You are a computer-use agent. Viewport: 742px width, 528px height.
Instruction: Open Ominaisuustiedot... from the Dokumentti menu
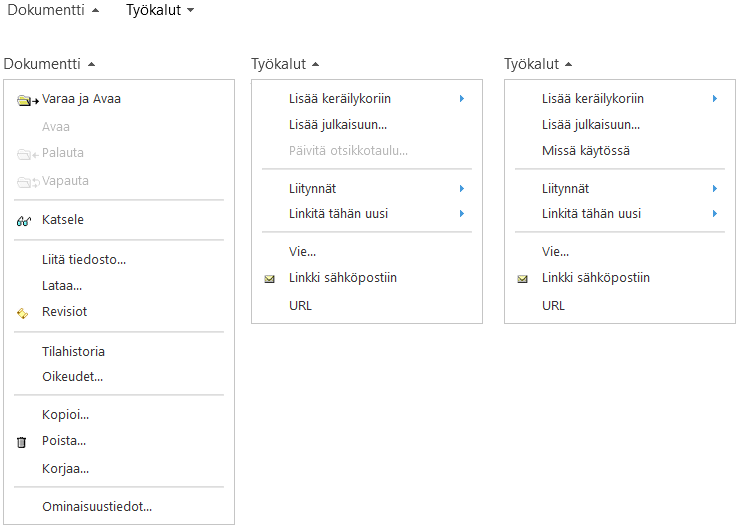97,506
